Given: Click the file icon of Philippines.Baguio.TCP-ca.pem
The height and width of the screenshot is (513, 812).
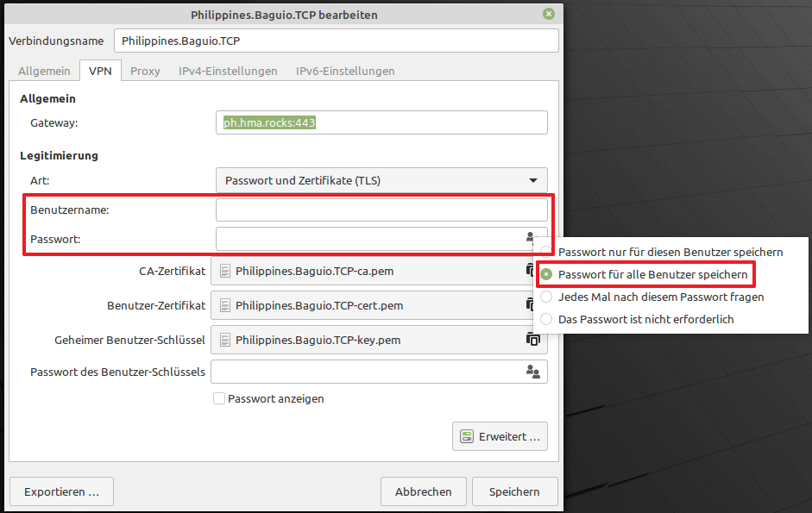Looking at the screenshot, I should pos(224,272).
